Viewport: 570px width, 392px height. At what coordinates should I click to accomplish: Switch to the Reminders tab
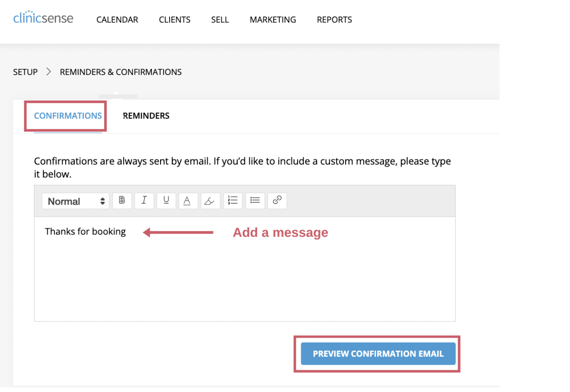click(146, 116)
